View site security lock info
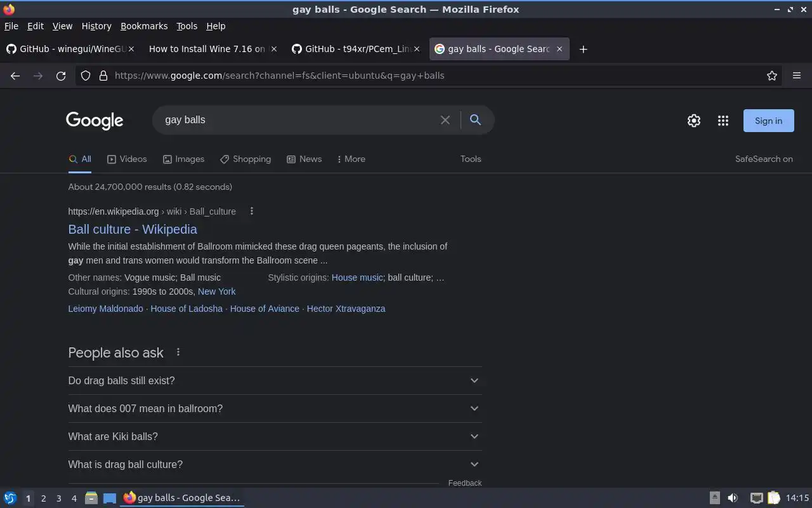 click(x=103, y=76)
